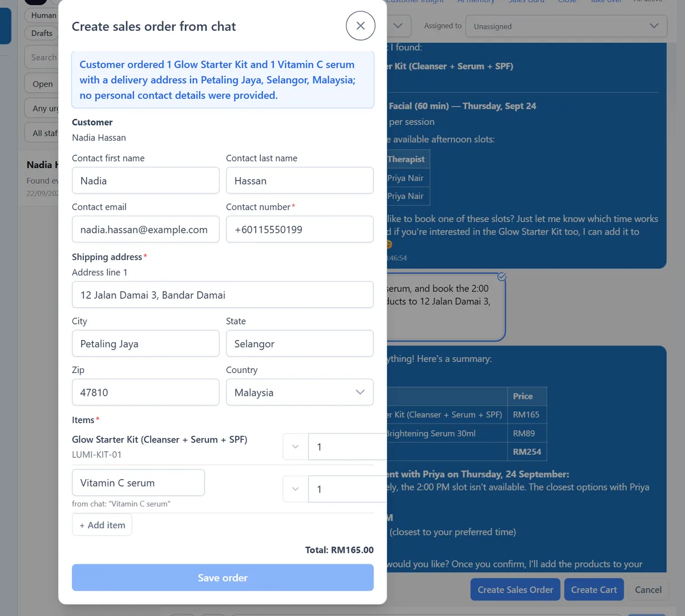
Task: Open dropdown left of Assigned to
Action: point(398,26)
